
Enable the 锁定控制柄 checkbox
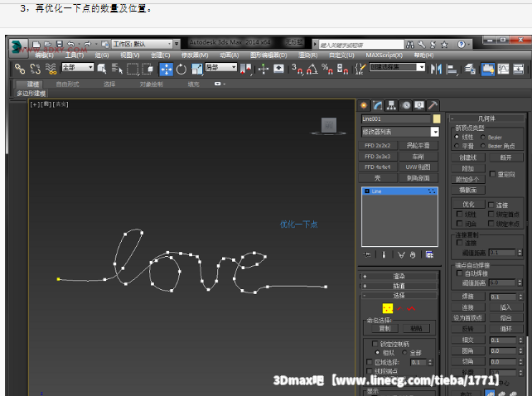pos(375,344)
